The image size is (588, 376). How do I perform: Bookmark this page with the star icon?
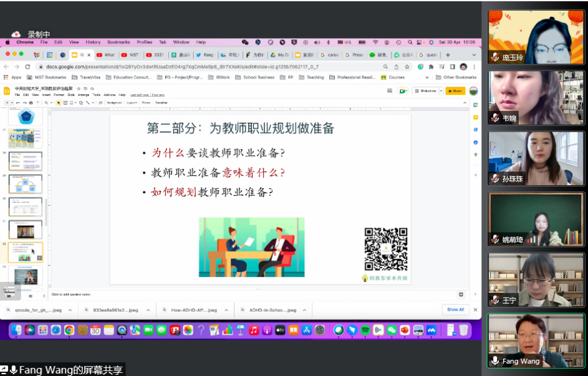(x=407, y=67)
